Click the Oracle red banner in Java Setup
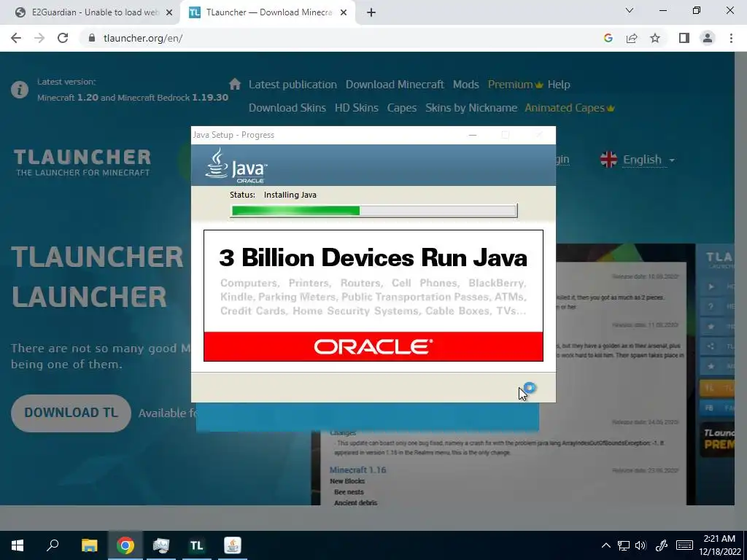The height and width of the screenshot is (560, 747). click(x=373, y=346)
